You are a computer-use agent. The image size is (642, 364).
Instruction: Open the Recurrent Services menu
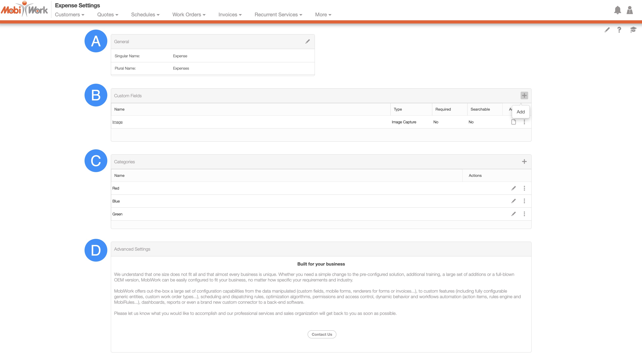click(278, 15)
